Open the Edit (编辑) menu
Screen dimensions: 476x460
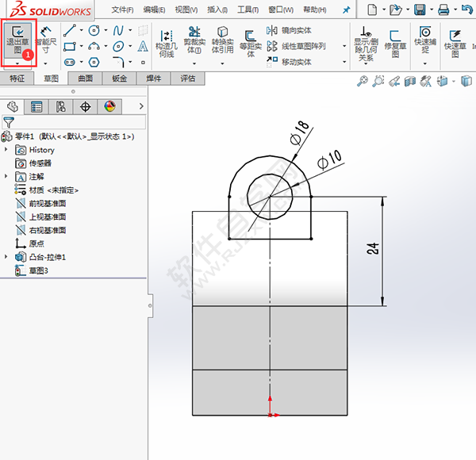pyautogui.click(x=154, y=10)
